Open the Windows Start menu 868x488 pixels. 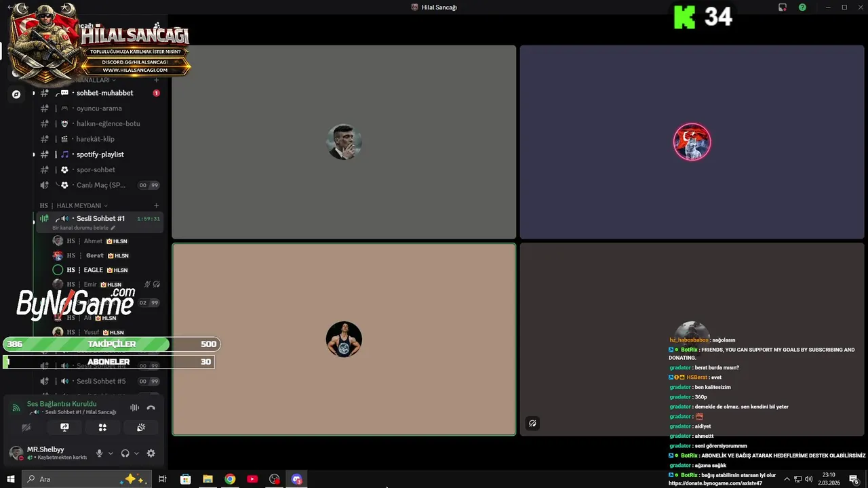click(11, 479)
